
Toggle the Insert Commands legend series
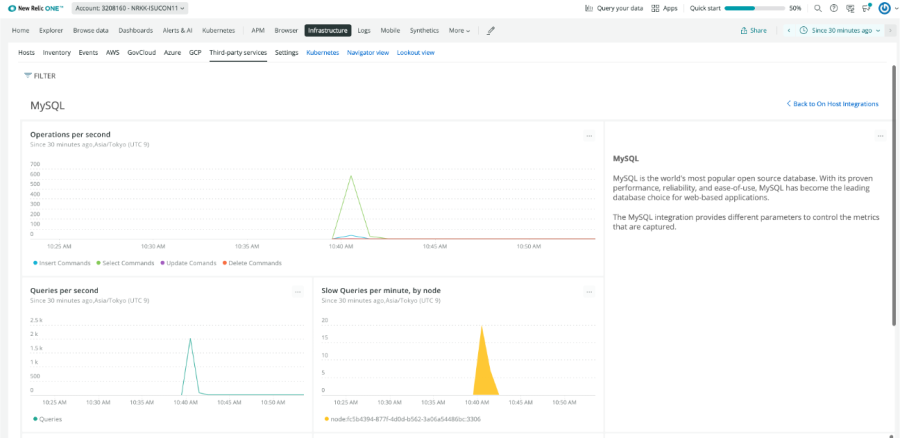[61, 263]
